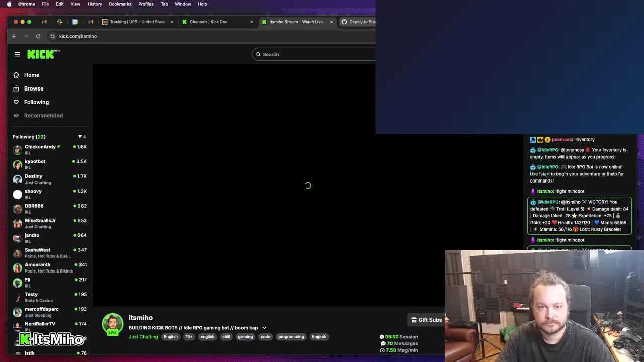Open mercoffdaperc channel from Following list

tap(50, 312)
